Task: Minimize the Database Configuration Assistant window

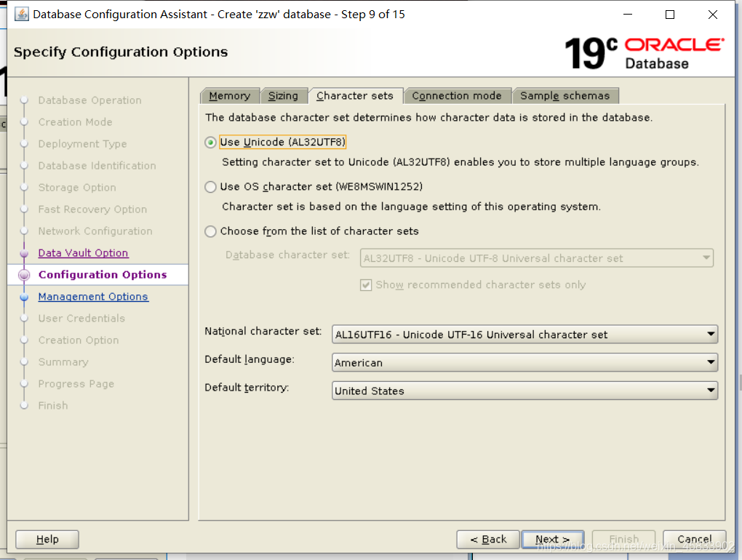Action: pos(628,15)
